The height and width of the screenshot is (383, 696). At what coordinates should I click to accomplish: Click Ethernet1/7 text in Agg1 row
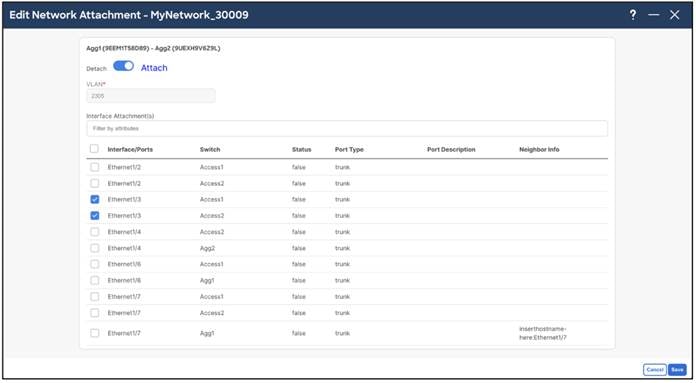point(124,333)
